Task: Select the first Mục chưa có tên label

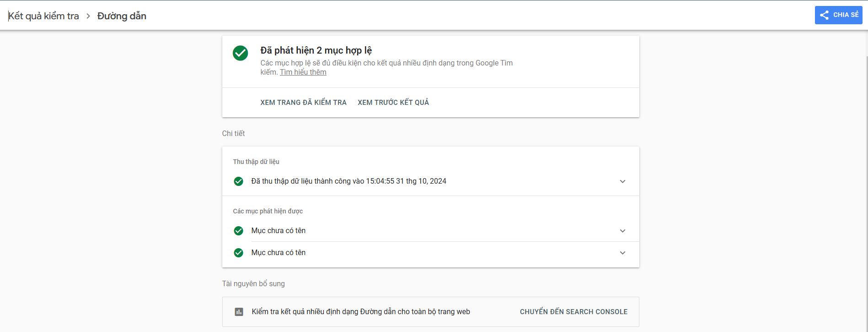Action: [x=279, y=231]
